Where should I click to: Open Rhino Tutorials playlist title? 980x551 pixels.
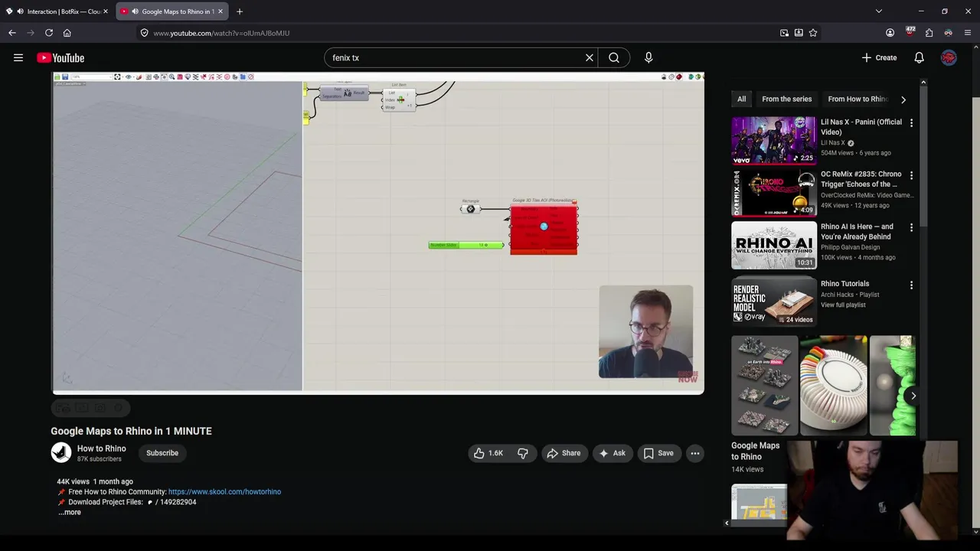844,284
